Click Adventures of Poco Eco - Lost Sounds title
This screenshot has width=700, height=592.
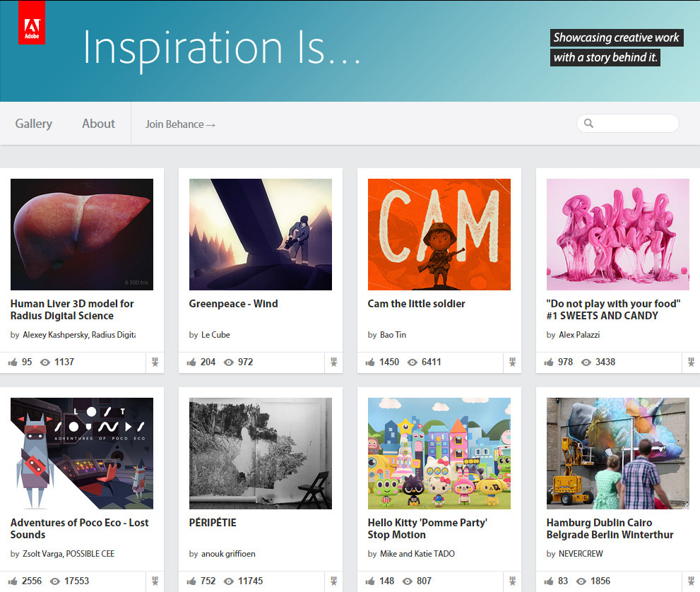(x=79, y=528)
